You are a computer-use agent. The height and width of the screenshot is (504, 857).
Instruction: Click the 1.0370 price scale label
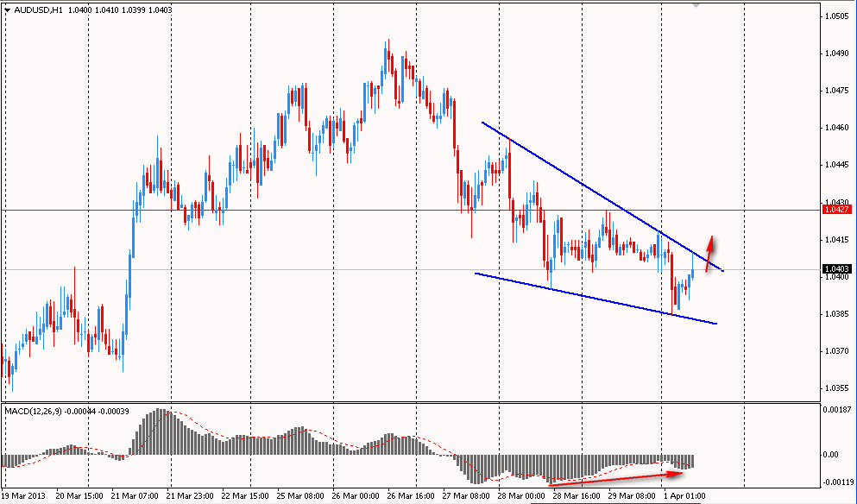837,351
